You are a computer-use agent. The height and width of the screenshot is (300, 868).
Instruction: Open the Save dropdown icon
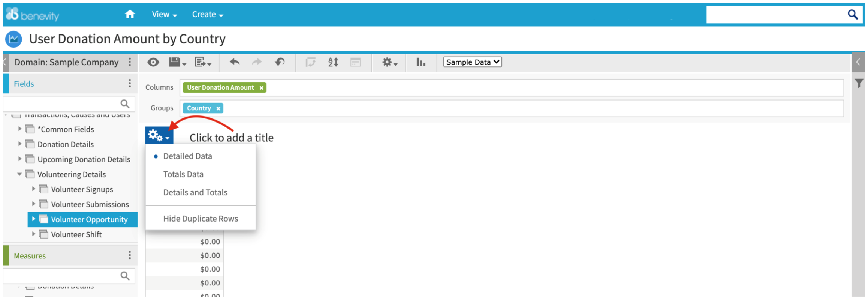(x=177, y=62)
